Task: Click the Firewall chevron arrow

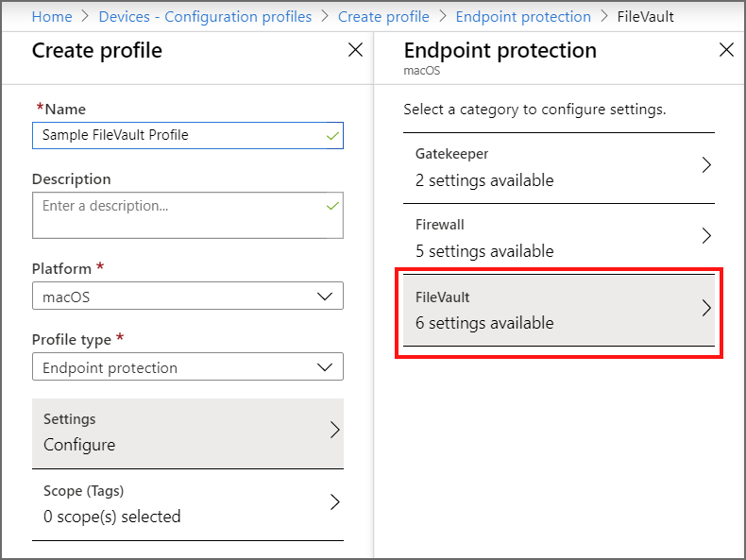Action: click(x=706, y=236)
